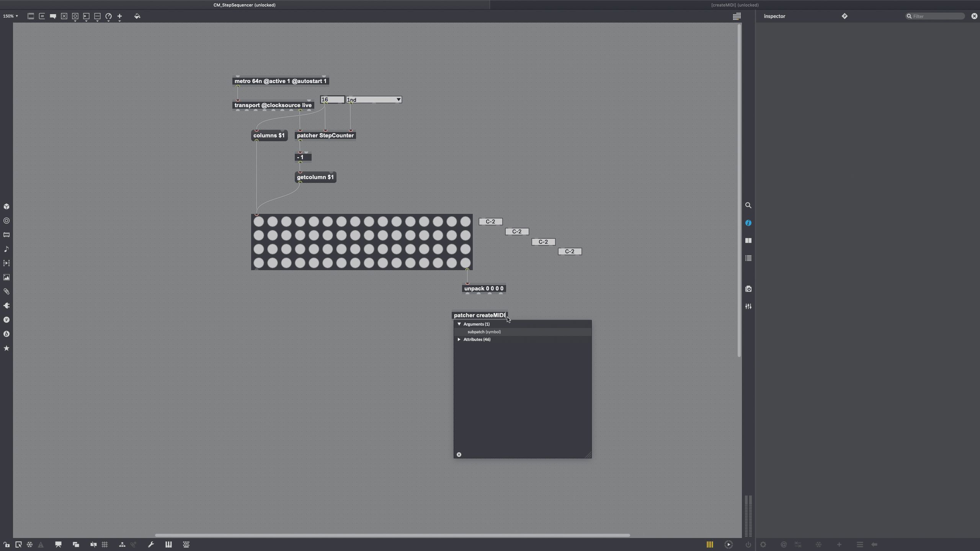
Task: Open the puzzle-piece Plug-ins browser
Action: [x=7, y=306]
